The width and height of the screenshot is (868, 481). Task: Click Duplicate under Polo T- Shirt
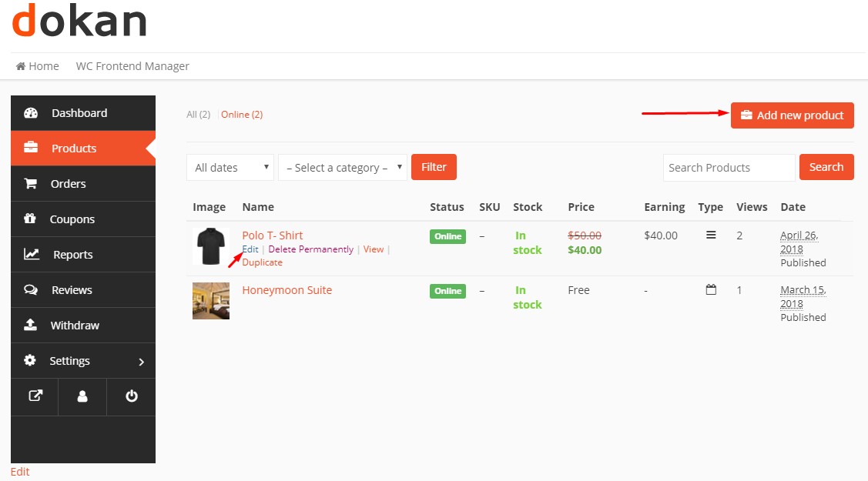pos(263,262)
